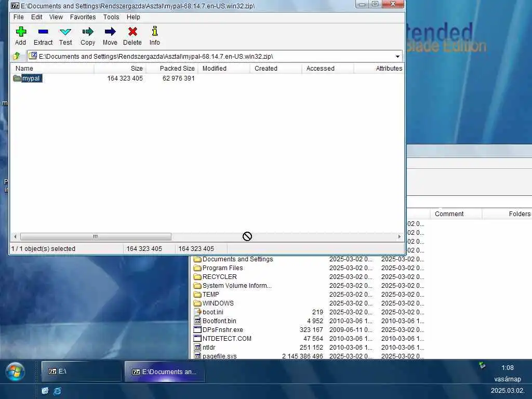Open the 7-Zip window system menu icon
This screenshot has height=399, width=532.
coord(15,6)
